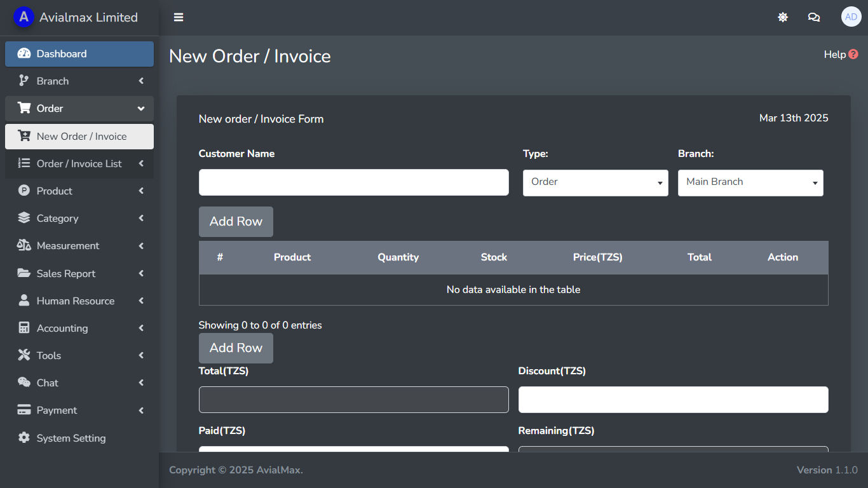
Task: Click the Customer Name input field
Action: [353, 182]
